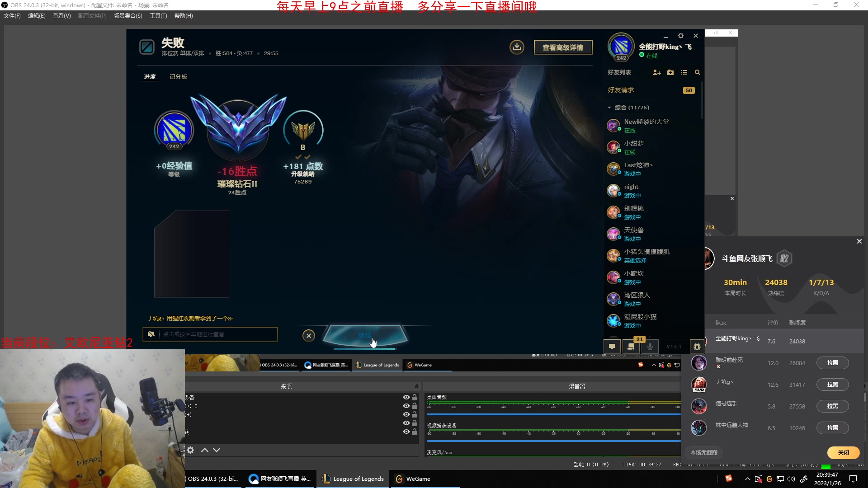The image size is (868, 488).
Task: Select friend New撕裂的天堂 in friends list
Action: pyautogui.click(x=651, y=126)
